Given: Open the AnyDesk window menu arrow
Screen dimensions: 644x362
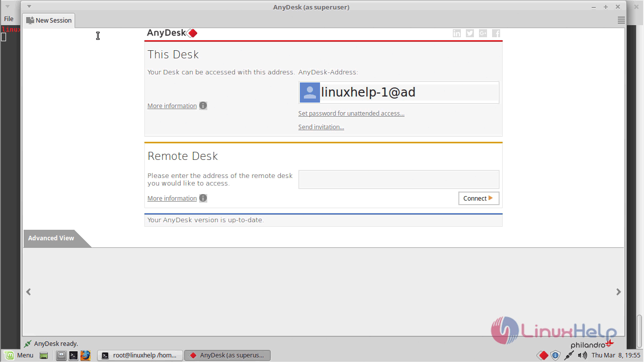Looking at the screenshot, I should pyautogui.click(x=29, y=7).
